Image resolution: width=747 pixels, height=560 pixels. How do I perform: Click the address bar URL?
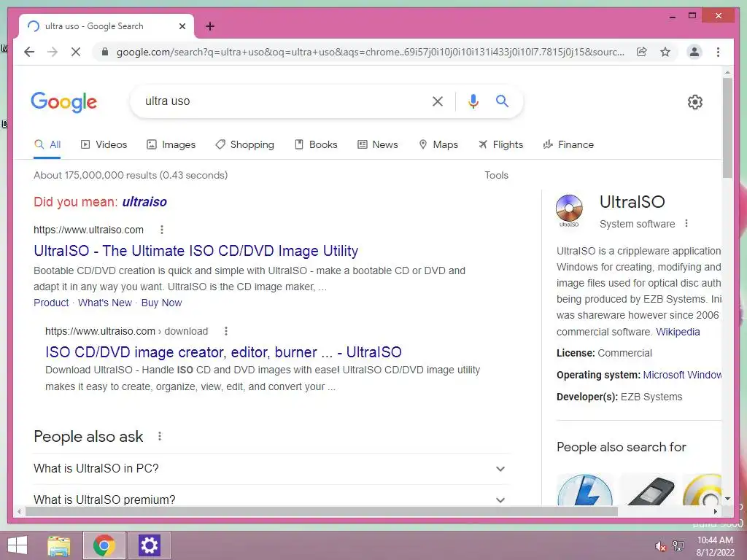pyautogui.click(x=370, y=52)
